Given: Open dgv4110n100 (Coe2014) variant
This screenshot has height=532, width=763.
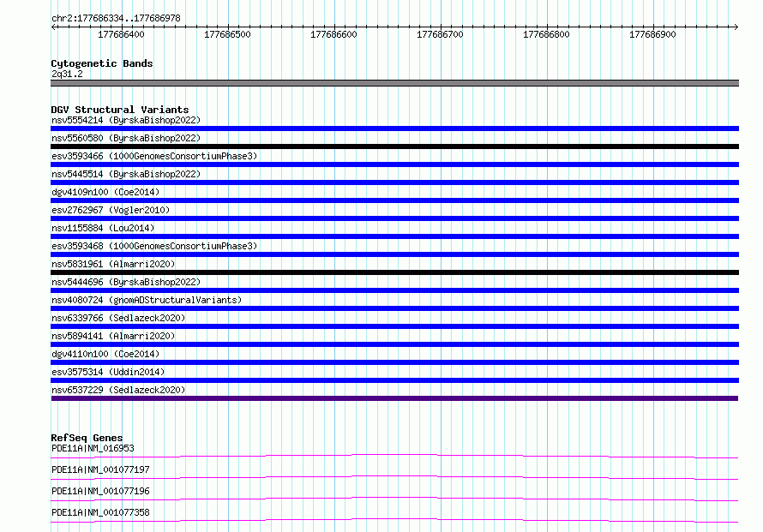Looking at the screenshot, I should pos(105,354).
